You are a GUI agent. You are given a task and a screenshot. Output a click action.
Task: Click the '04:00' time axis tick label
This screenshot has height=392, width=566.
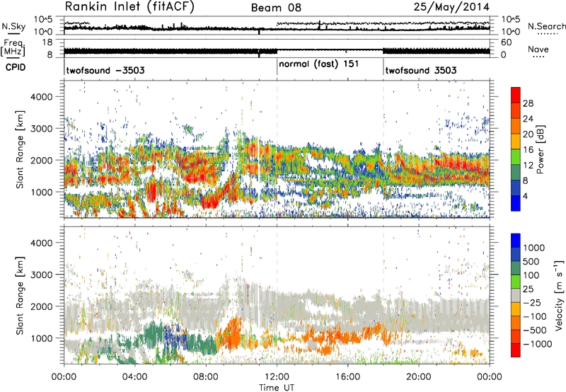pos(135,377)
